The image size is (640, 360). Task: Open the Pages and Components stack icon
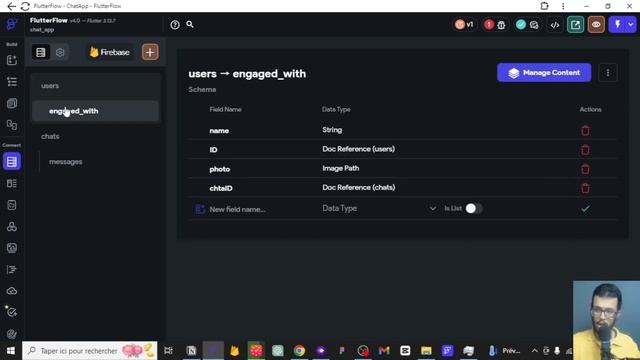click(x=12, y=103)
